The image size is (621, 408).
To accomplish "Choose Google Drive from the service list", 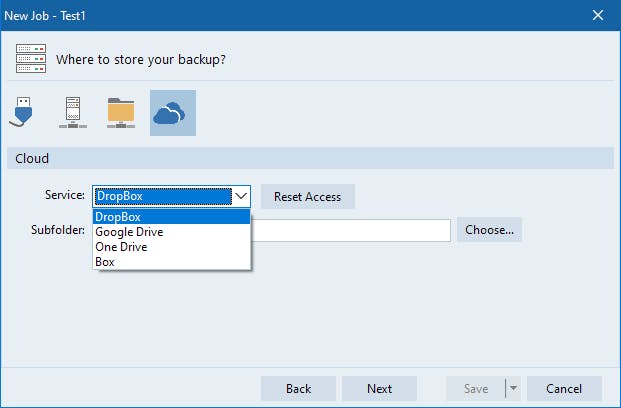I will coord(171,232).
